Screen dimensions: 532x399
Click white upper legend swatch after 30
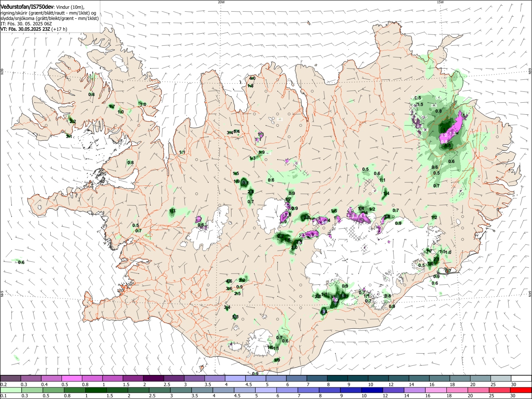coord(521,379)
